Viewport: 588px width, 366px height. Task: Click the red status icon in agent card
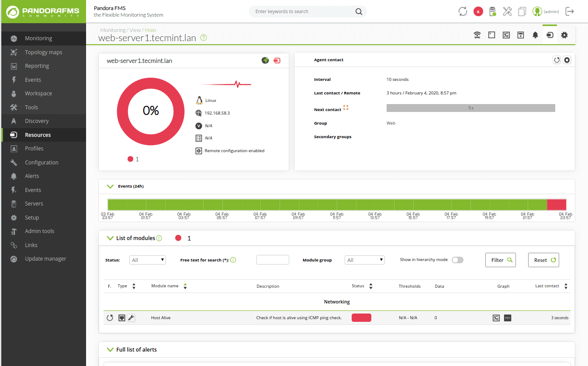(277, 60)
